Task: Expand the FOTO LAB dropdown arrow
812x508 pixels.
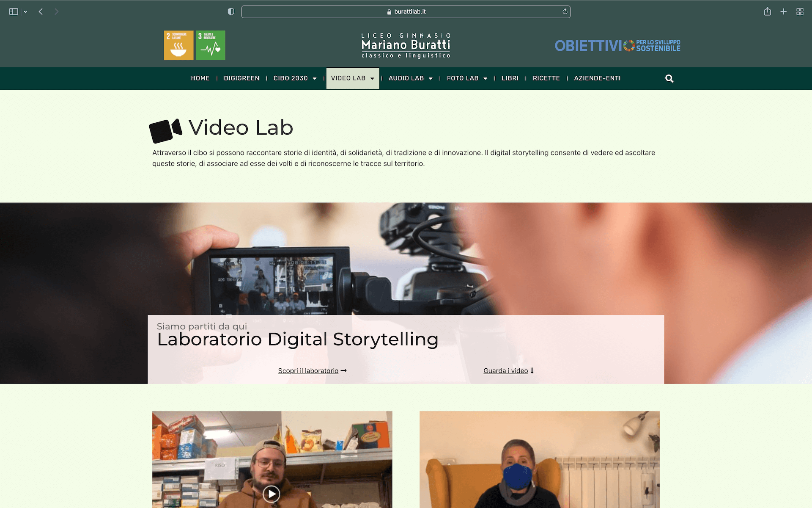Action: click(486, 79)
